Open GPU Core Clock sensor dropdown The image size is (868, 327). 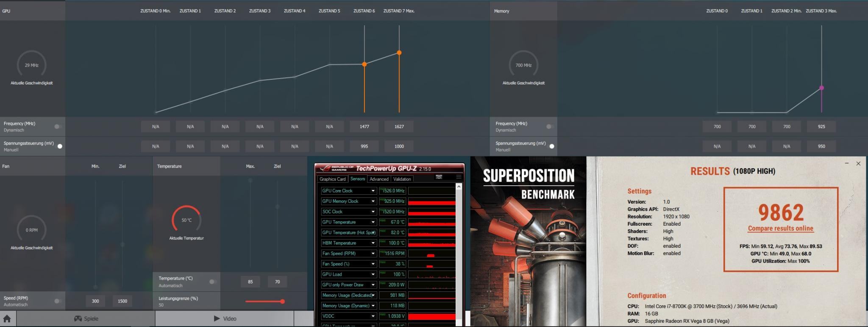(x=373, y=191)
